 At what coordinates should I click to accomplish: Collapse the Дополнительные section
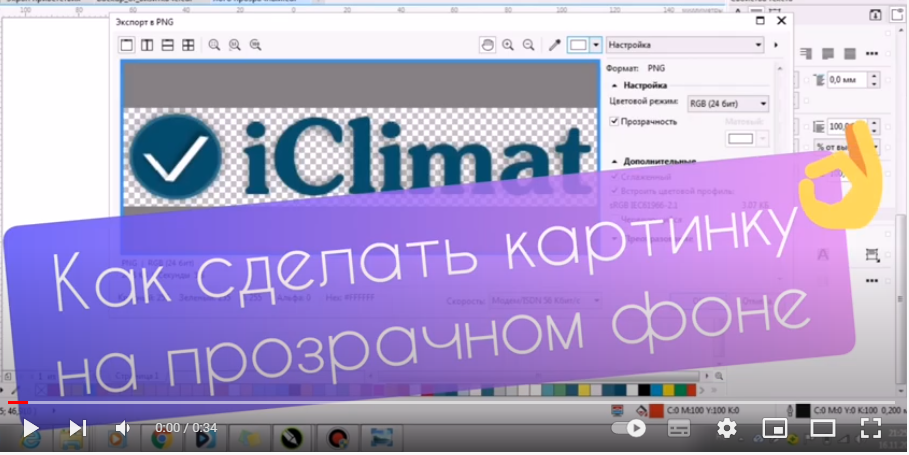coord(615,161)
